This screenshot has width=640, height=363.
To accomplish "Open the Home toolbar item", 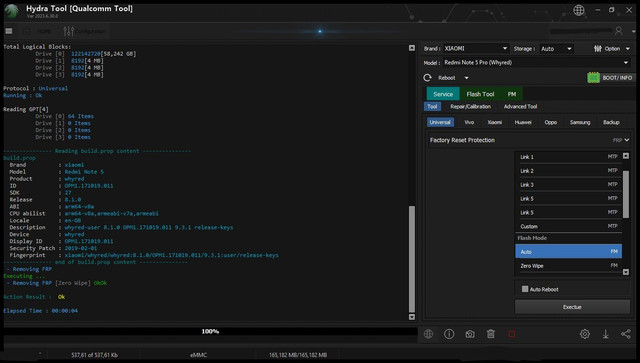I will [38, 31].
